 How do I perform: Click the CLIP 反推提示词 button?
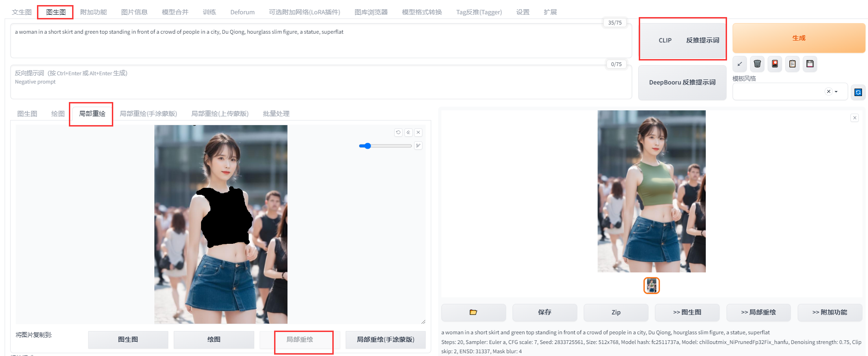pos(683,40)
